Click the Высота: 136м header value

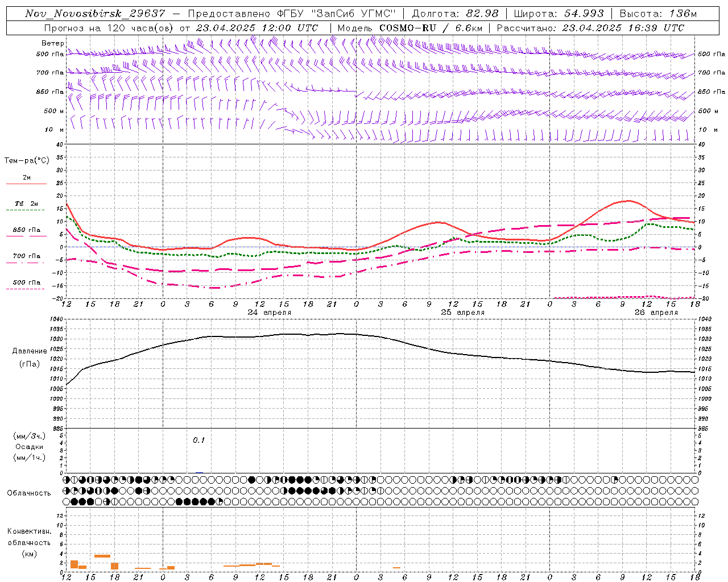[657, 13]
